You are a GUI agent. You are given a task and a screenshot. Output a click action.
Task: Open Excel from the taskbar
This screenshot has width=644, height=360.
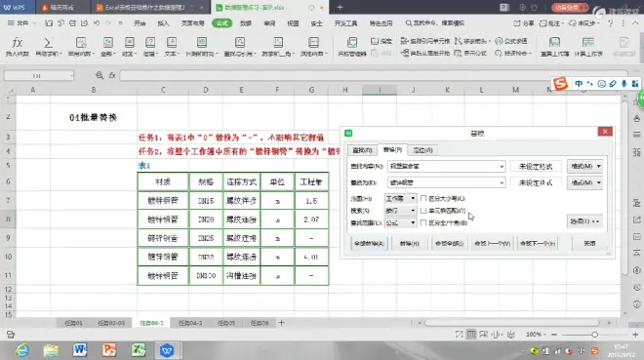coord(139,350)
